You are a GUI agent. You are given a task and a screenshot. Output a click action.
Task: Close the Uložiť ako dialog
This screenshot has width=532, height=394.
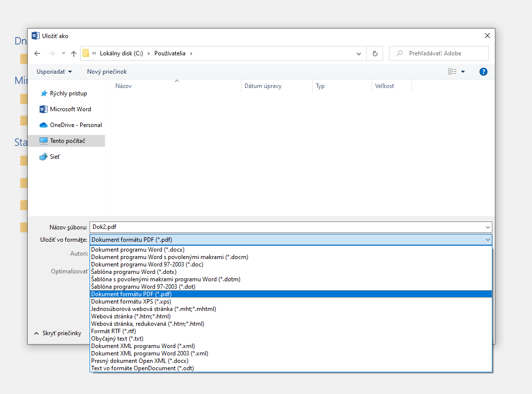click(x=487, y=36)
